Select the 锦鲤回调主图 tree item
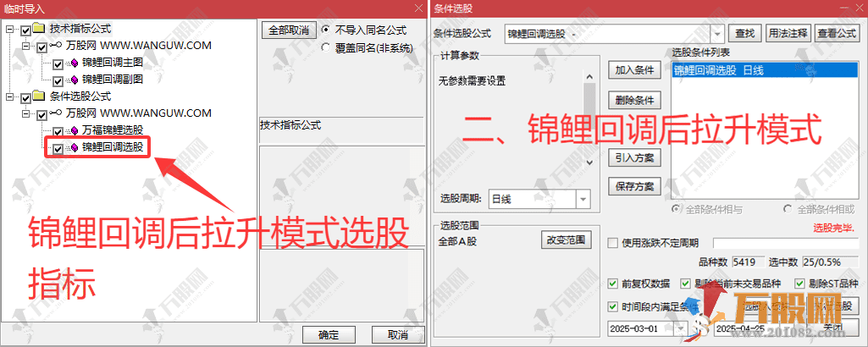868x347 pixels. click(113, 63)
